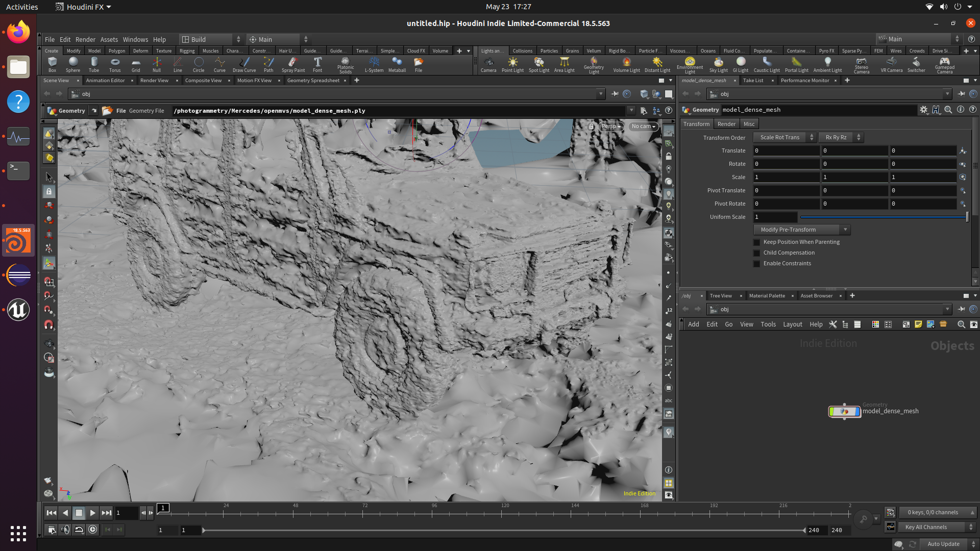Open the Platonic Solids shelf tool
980x551 pixels.
pyautogui.click(x=346, y=64)
